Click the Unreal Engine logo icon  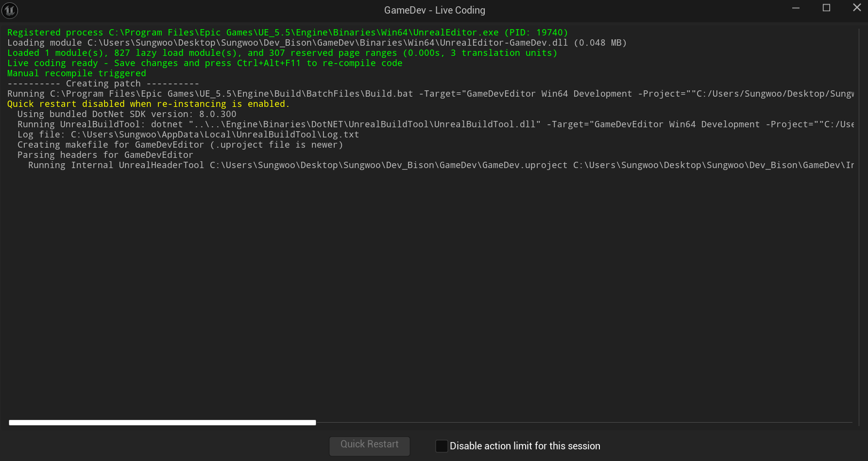[x=10, y=10]
